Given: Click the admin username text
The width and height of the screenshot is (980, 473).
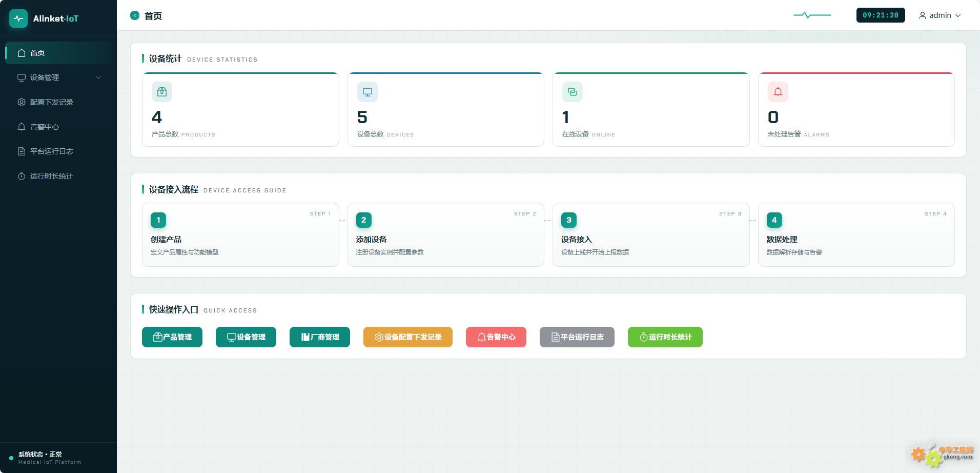Looking at the screenshot, I should coord(941,15).
